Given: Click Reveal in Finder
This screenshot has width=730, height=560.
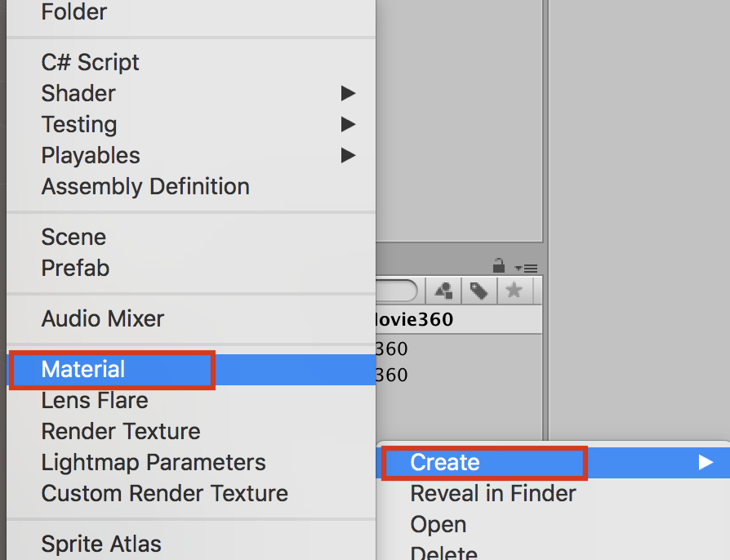Looking at the screenshot, I should click(x=493, y=494).
